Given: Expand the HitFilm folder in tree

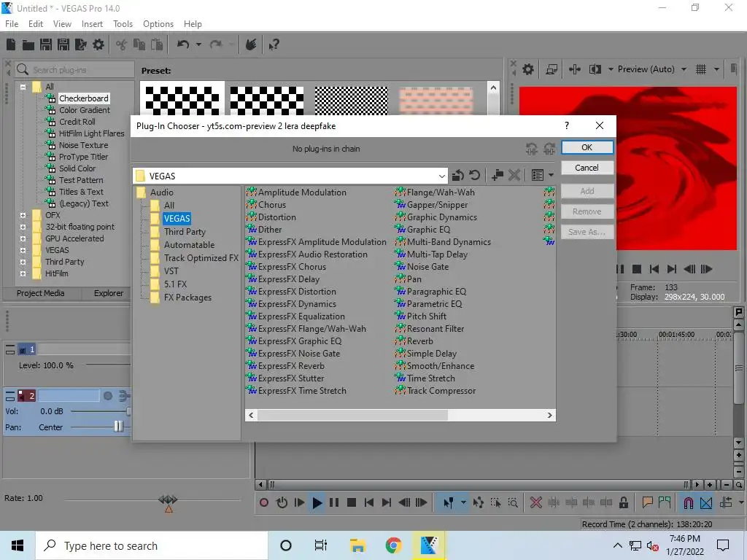Looking at the screenshot, I should point(23,274).
